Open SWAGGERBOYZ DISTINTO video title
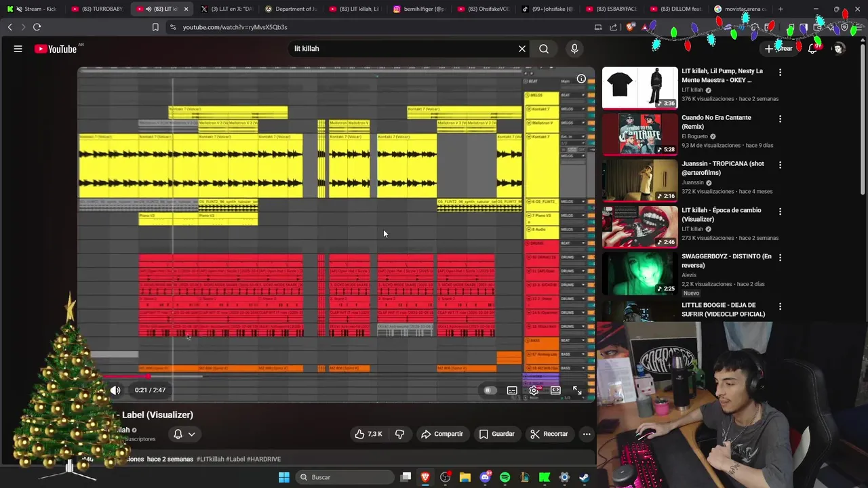 [726, 261]
